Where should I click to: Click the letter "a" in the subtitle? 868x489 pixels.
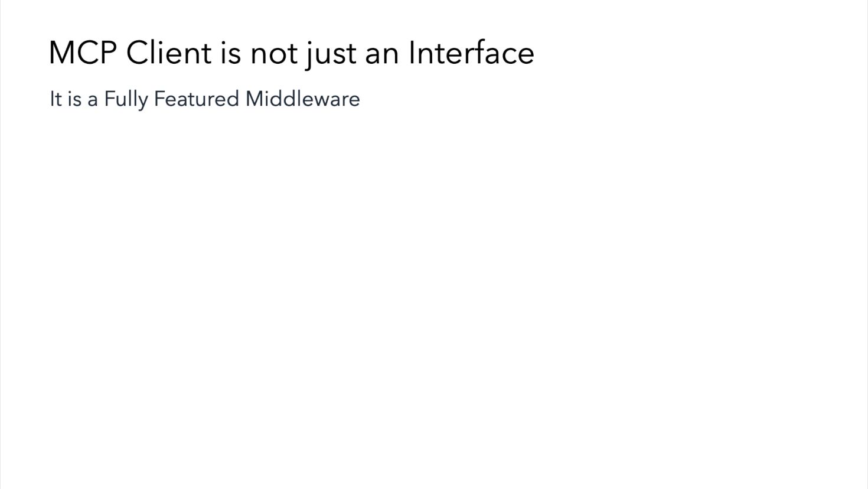coord(93,100)
